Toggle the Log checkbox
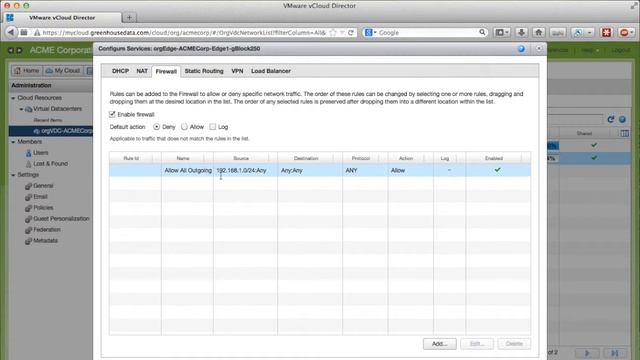 coord(213,127)
